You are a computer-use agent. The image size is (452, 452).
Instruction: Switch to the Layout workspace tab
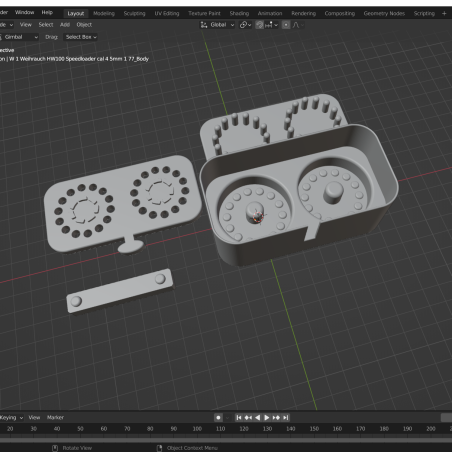point(76,13)
